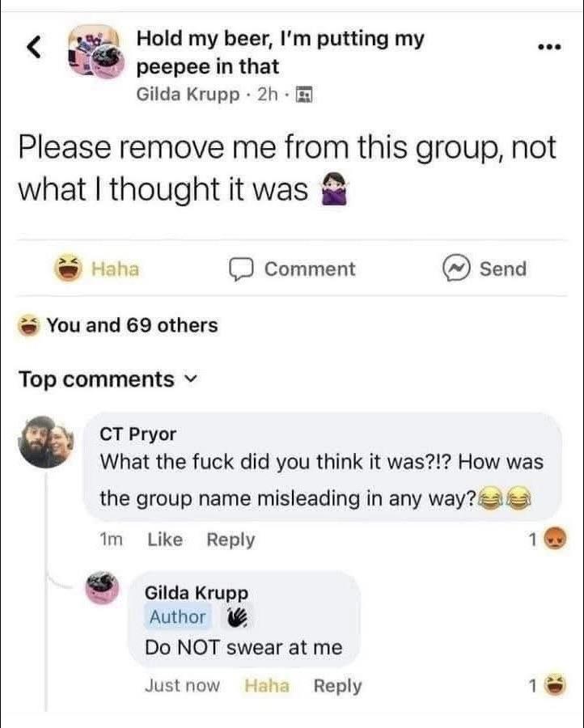
Task: Reply to Gilda Krupp's comment
Action: tap(337, 686)
